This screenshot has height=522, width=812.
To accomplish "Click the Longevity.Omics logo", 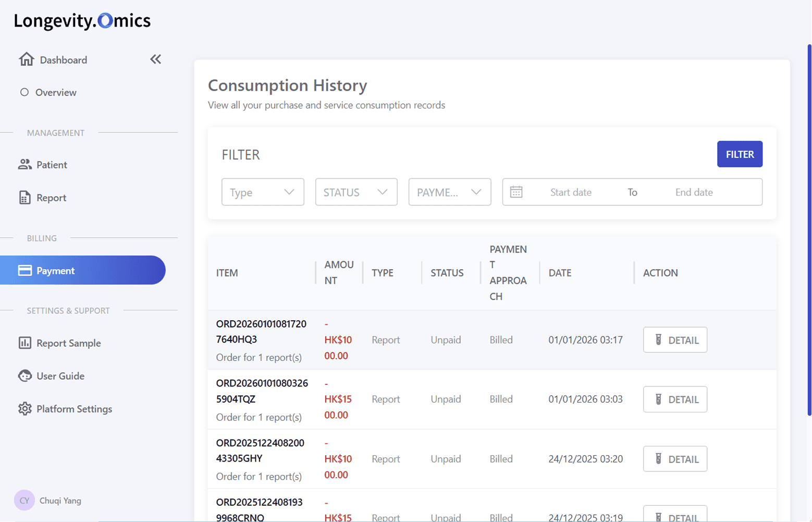I will [x=82, y=20].
